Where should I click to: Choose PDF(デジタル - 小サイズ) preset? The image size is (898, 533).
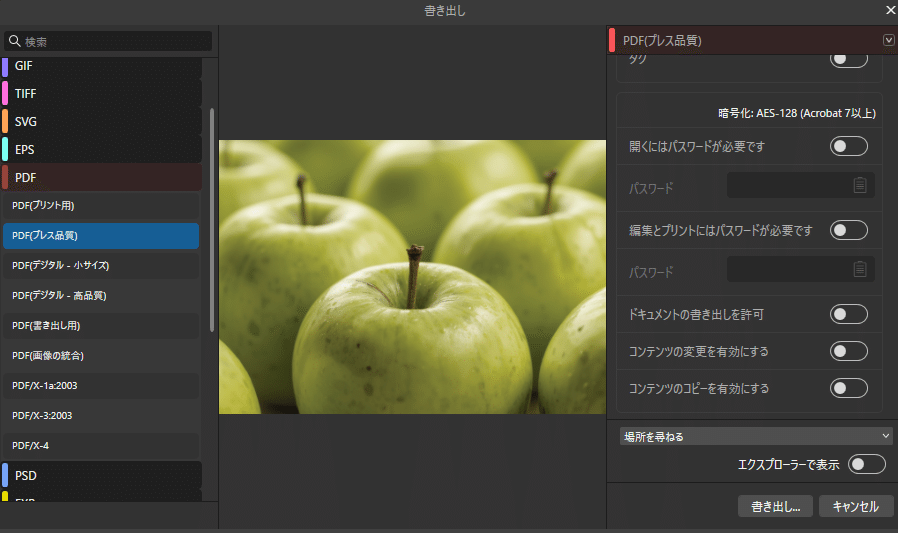coord(101,266)
